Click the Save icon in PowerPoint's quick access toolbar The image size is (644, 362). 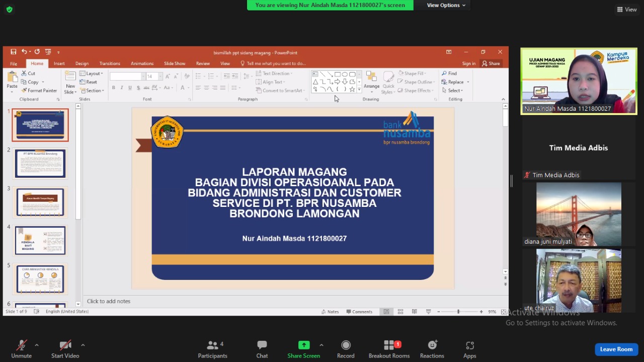tap(14, 52)
